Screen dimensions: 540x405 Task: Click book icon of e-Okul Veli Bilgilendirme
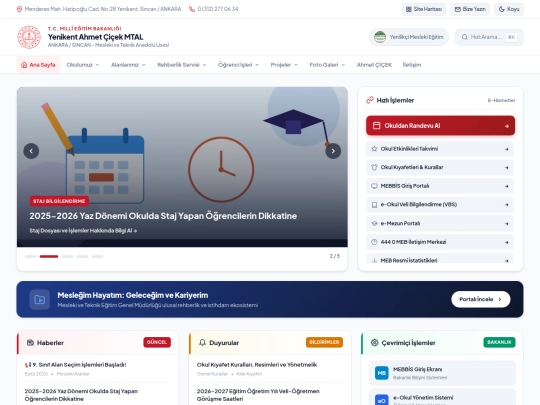pyautogui.click(x=374, y=205)
